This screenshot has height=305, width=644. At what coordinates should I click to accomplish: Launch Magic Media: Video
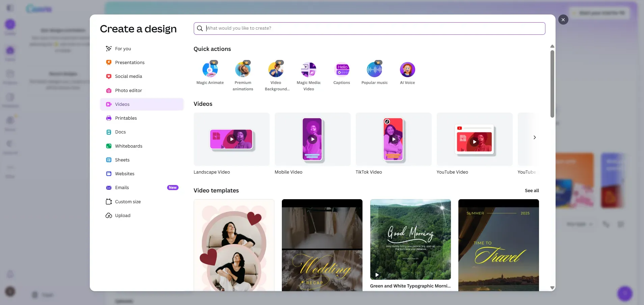point(309,72)
